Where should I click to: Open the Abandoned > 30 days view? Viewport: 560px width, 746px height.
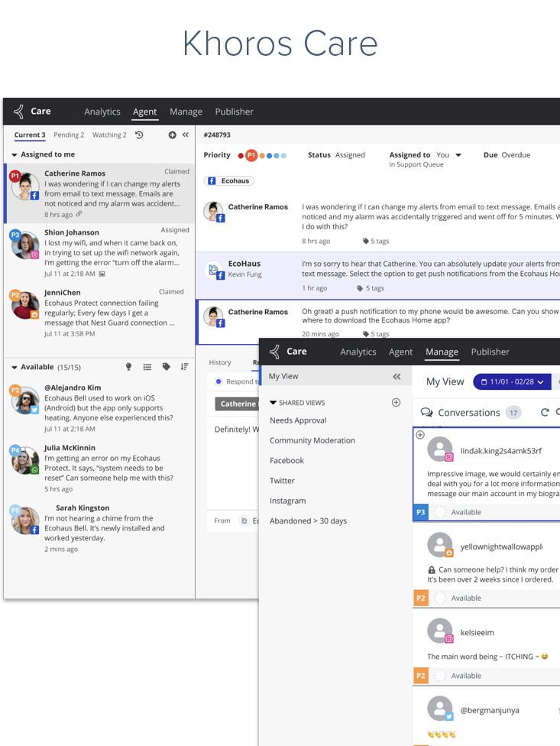tap(308, 521)
